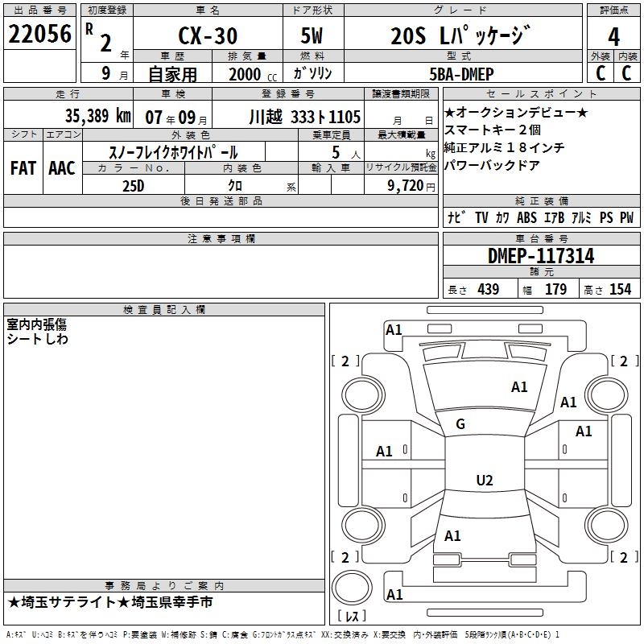Viewport: 644px width, 644px height.
Task: Select the mileage 35,389 km
Action: tap(98, 115)
